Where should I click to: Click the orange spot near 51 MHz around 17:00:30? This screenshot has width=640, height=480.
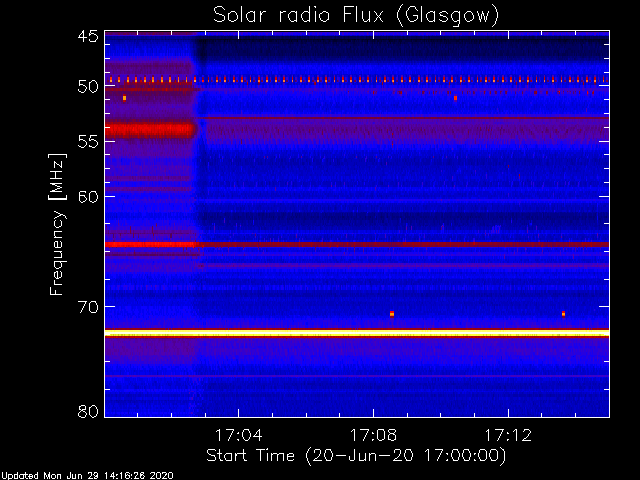pyautogui.click(x=124, y=98)
